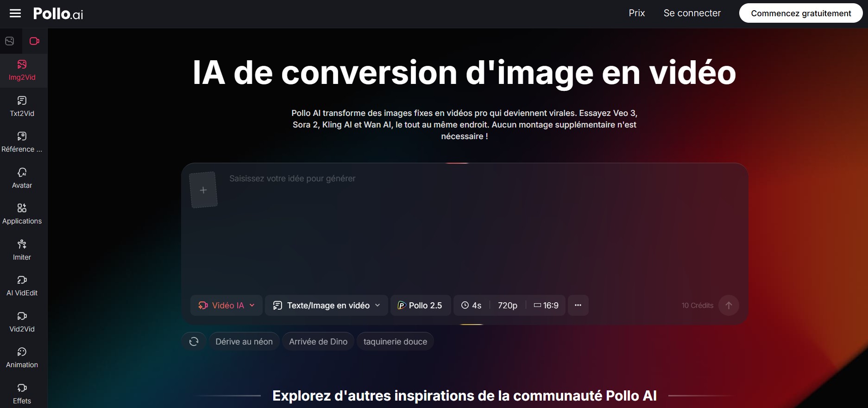Click Se connecter
Screen dimensions: 868x408
point(692,13)
